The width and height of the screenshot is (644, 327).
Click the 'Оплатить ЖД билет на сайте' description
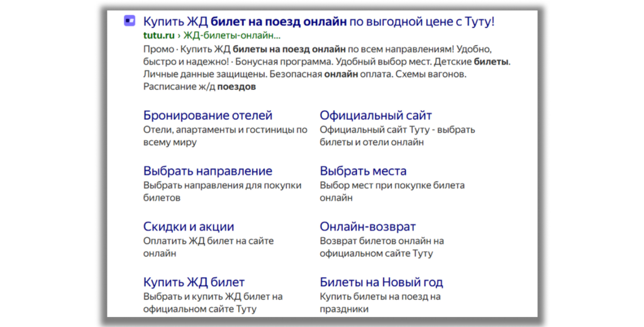coord(208,241)
